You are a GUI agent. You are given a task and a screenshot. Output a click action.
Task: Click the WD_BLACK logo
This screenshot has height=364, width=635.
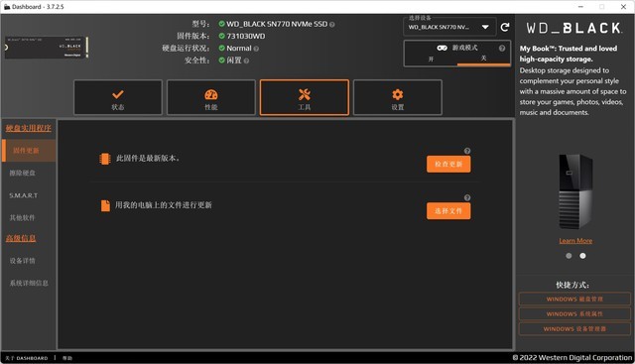point(573,28)
